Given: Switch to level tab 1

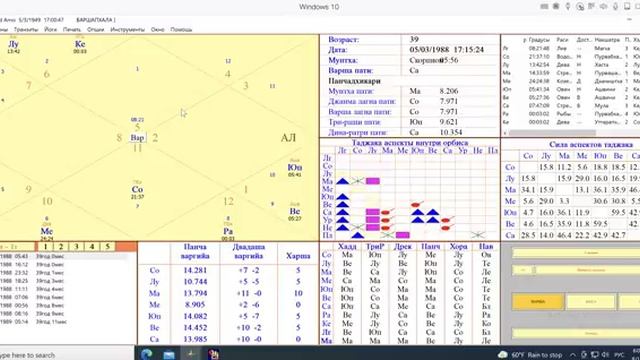Looking at the screenshot, I should [45, 246].
